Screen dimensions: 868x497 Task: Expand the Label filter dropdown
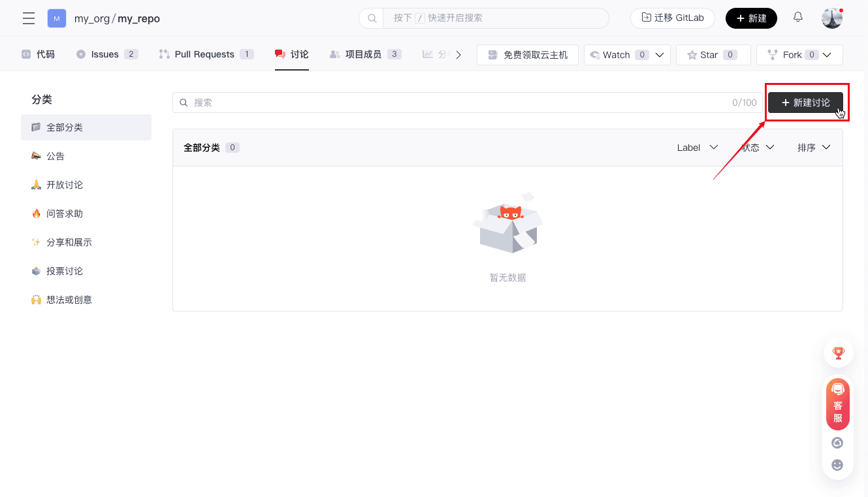[x=698, y=148]
